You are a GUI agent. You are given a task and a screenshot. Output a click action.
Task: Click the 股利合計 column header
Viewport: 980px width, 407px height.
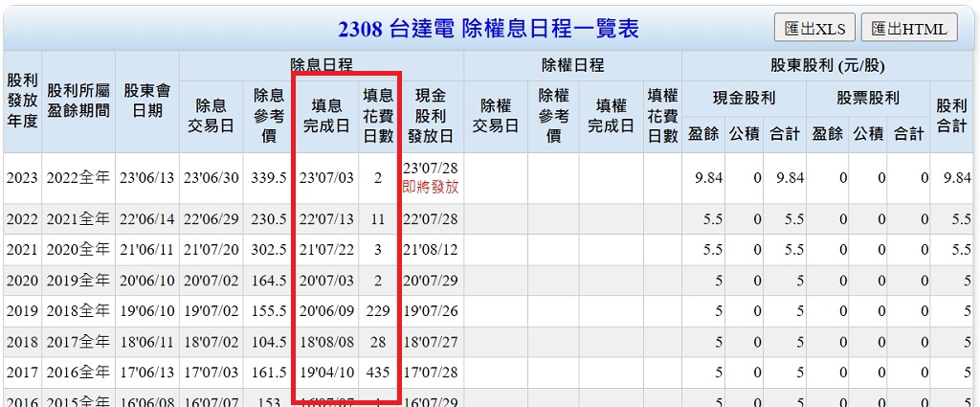pyautogui.click(x=954, y=116)
